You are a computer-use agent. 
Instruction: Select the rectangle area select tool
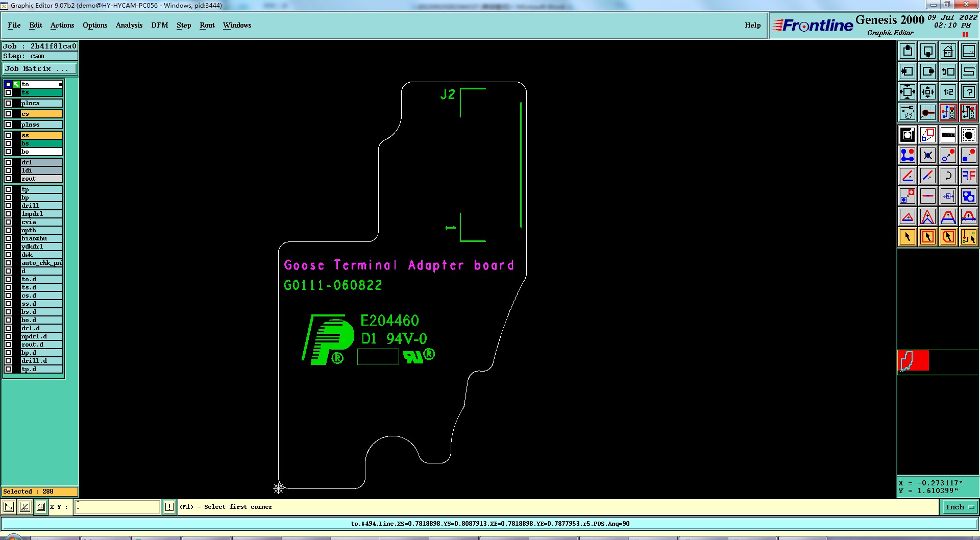(x=928, y=237)
